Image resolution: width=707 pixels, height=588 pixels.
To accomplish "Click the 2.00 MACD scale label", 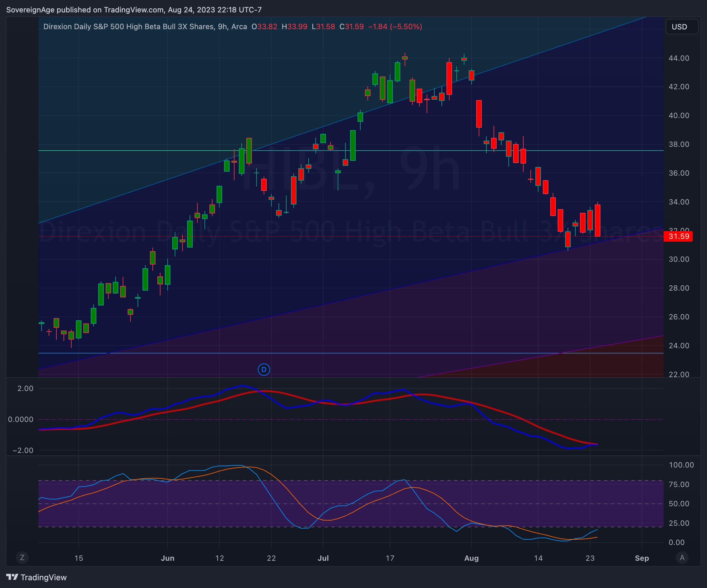I will tap(26, 388).
